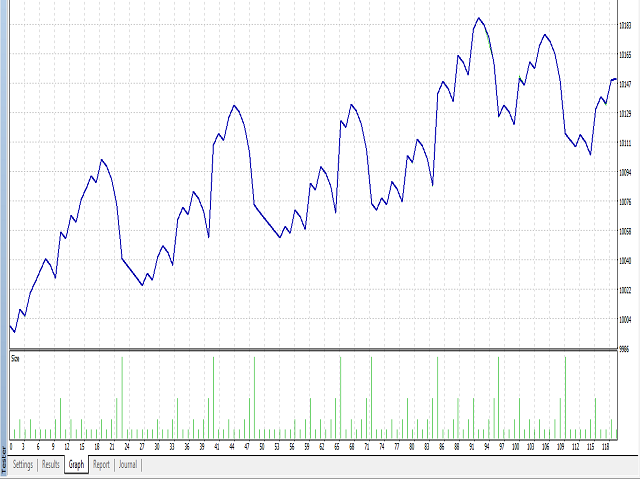This screenshot has height=480, width=640.
Task: Click the 10076 balance axis value
Action: (625, 202)
